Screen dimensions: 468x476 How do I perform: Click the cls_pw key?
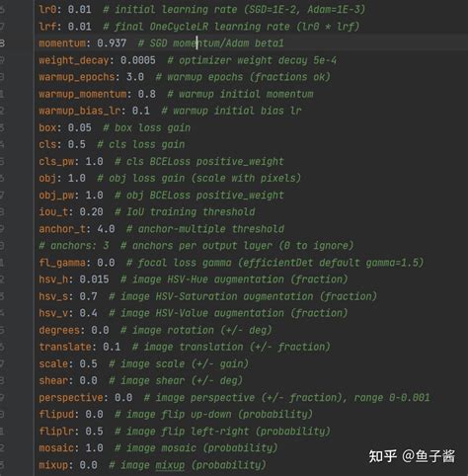click(x=56, y=162)
